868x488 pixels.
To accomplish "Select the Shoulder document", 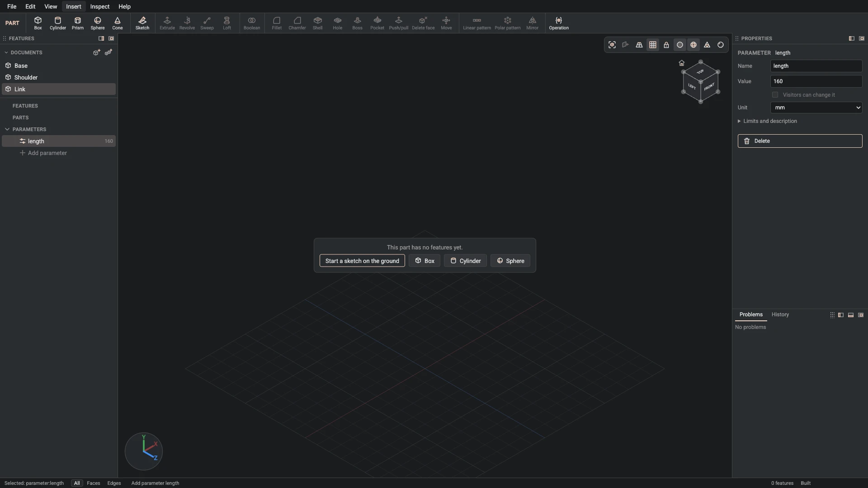I will click(59, 77).
